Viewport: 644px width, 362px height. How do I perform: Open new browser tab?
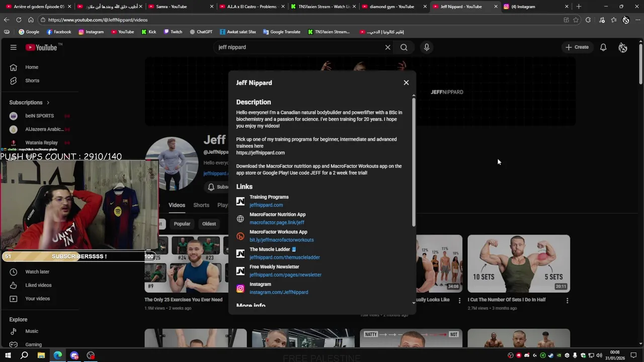click(579, 7)
